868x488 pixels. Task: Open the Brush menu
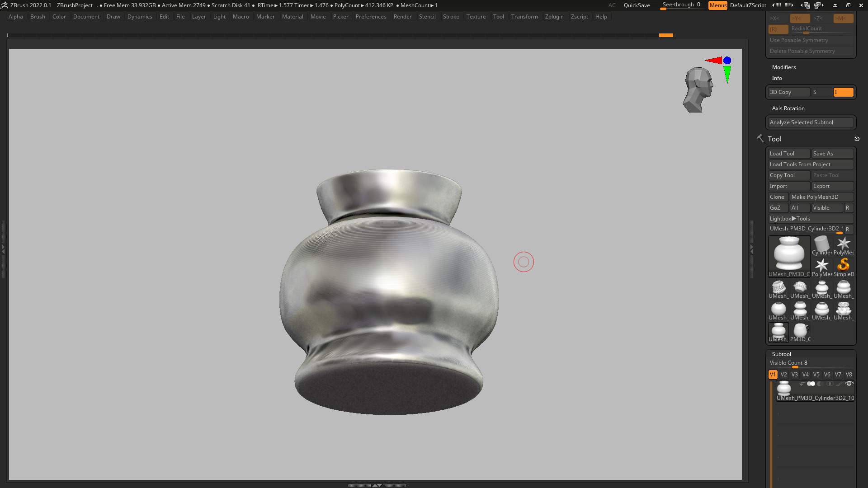[x=38, y=17]
